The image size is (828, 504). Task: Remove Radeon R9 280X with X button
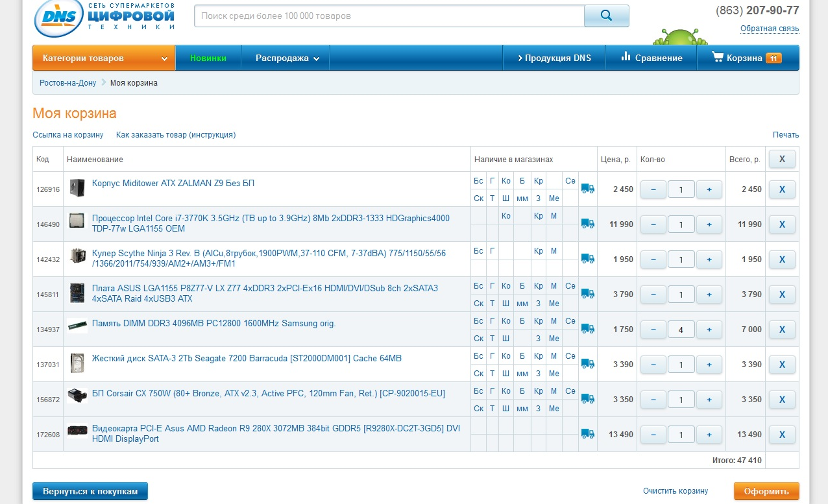coord(782,435)
